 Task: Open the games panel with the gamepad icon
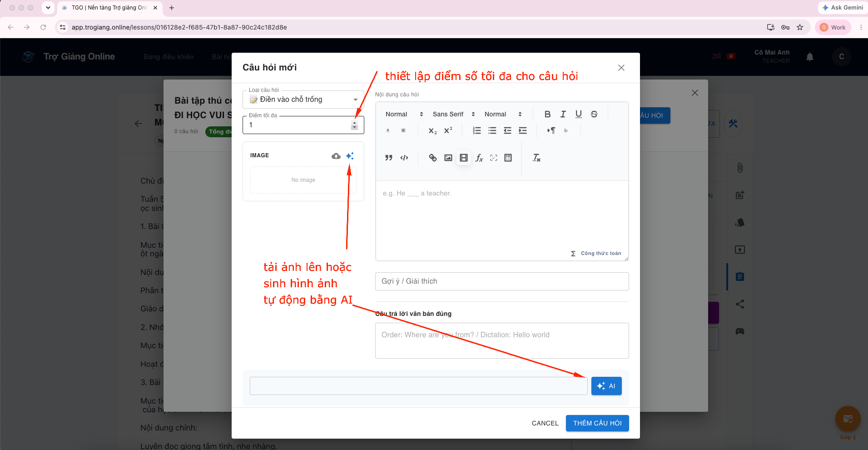click(x=740, y=331)
